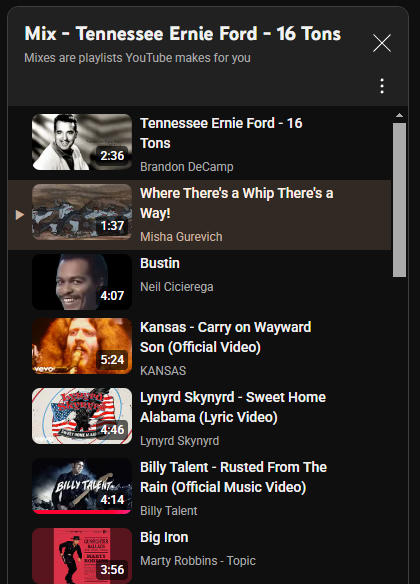The height and width of the screenshot is (584, 420).
Task: Click the Lynyrd Skynyrd Sweet Home Alabama title
Action: (233, 407)
